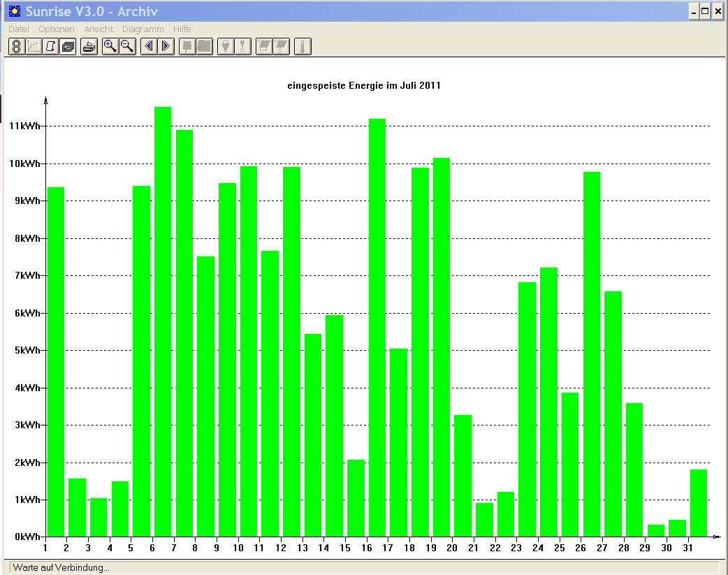The height and width of the screenshot is (575, 728).
Task: Click the '0kWh' axis label
Action: 27,537
